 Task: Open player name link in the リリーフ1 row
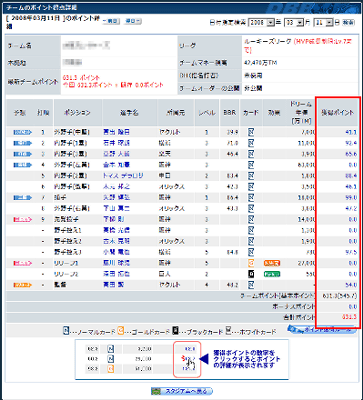coord(116,263)
